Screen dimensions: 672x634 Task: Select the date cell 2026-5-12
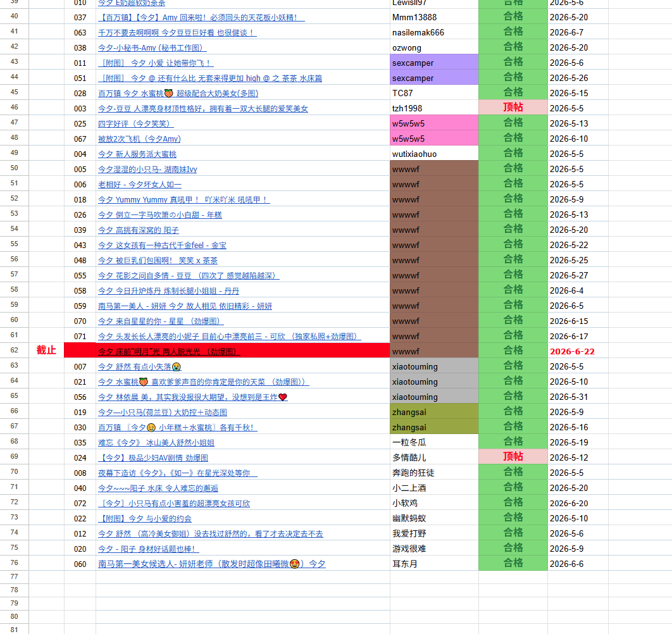[578, 458]
